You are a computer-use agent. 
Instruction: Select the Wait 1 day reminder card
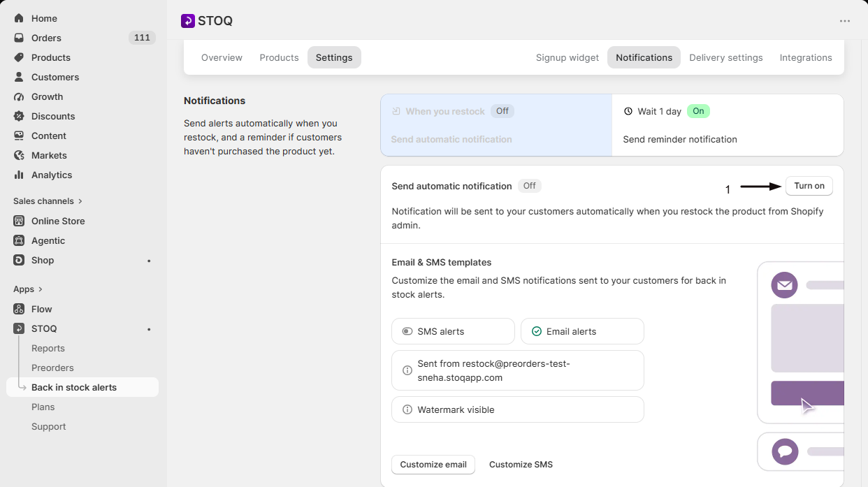pos(728,125)
